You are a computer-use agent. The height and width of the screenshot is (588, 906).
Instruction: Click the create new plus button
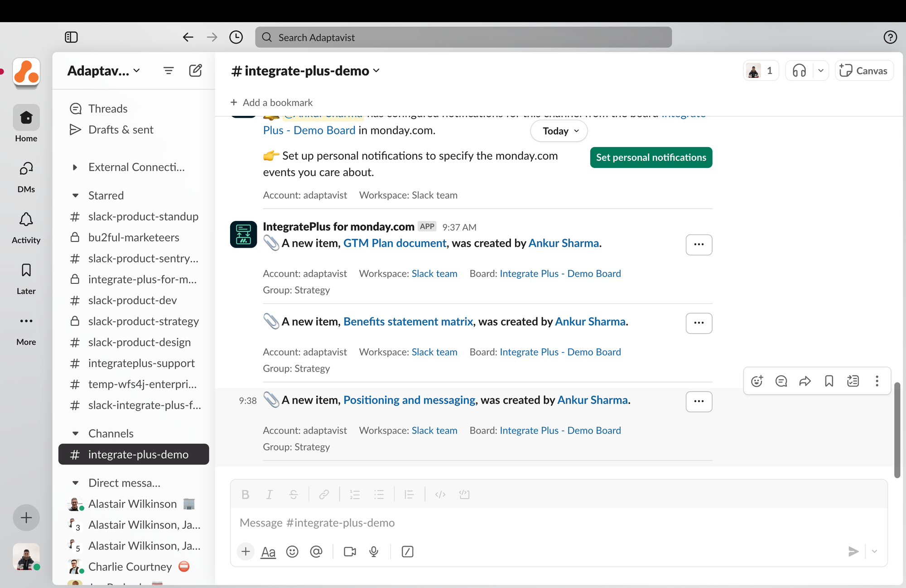pyautogui.click(x=26, y=517)
